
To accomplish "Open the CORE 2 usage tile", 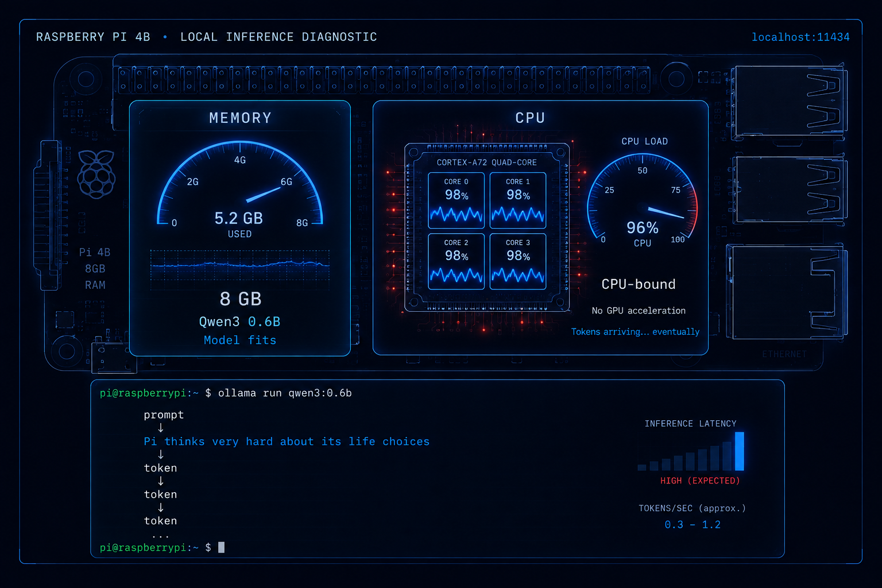I will point(457,261).
